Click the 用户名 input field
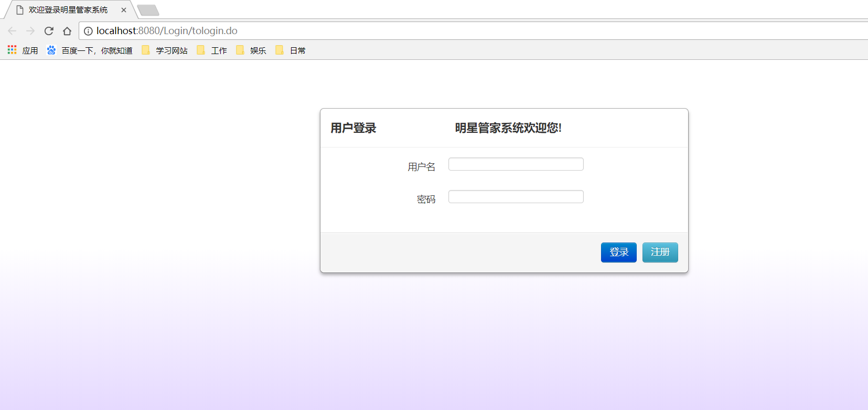 coord(516,164)
